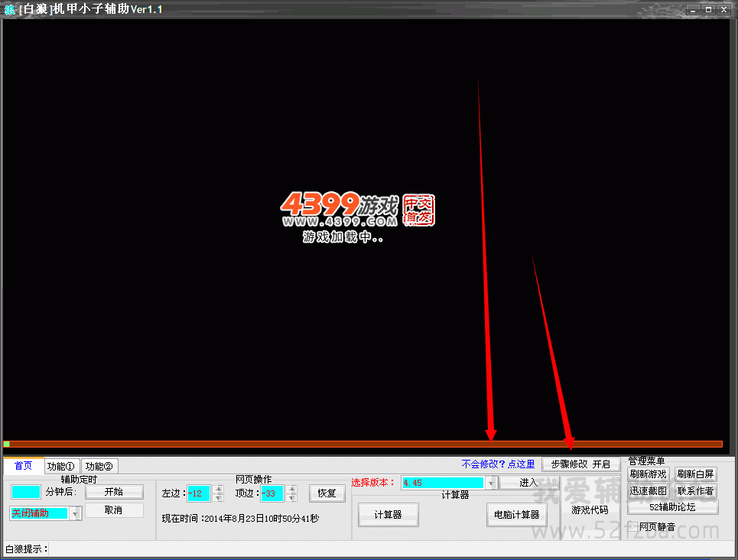Image resolution: width=738 pixels, height=560 pixels.
Task: Click the 刷新白屏 button
Action: click(x=696, y=474)
